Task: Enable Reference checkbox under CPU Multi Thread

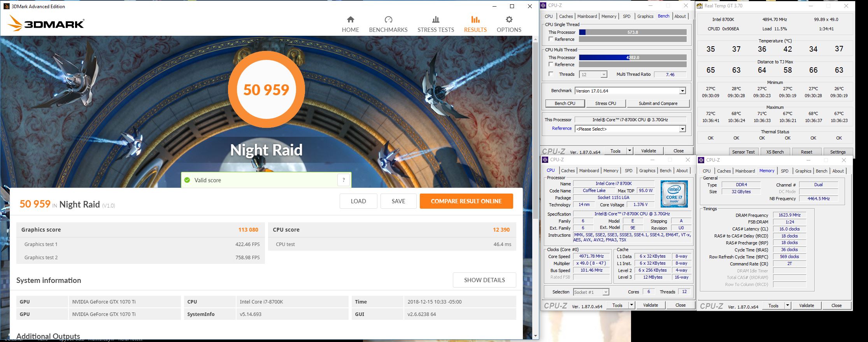Action: [551, 65]
